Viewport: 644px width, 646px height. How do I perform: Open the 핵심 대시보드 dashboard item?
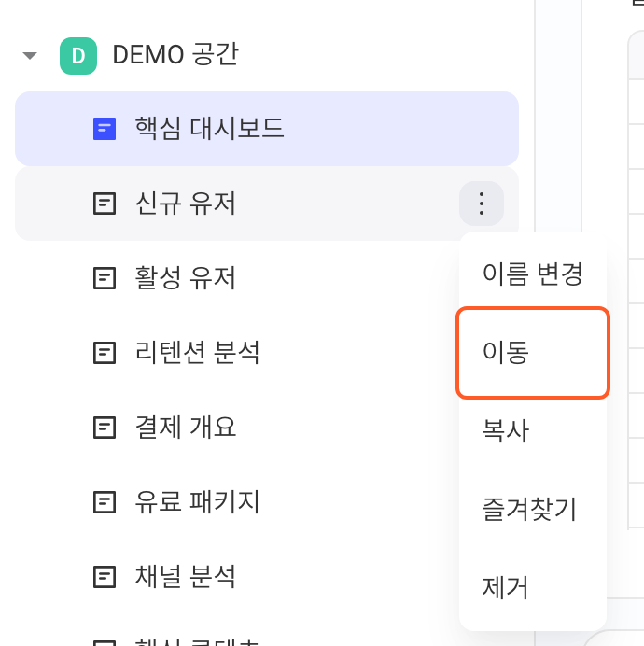267,129
